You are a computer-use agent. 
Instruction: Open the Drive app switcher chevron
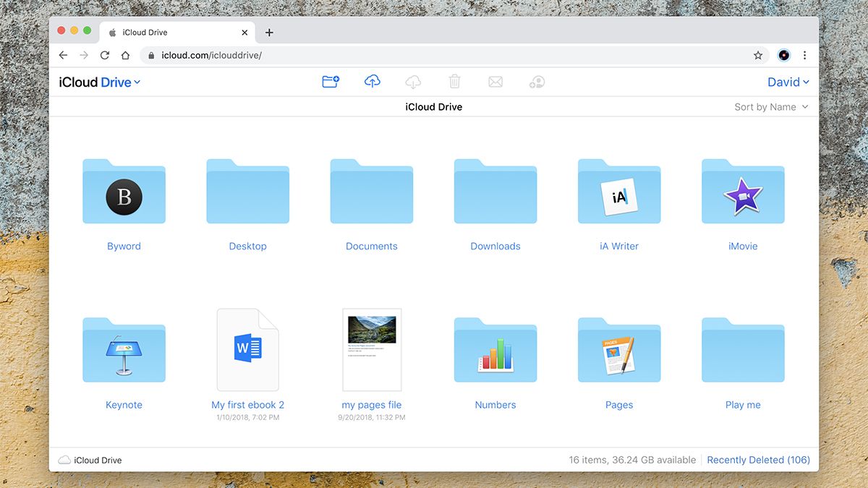[x=137, y=82]
